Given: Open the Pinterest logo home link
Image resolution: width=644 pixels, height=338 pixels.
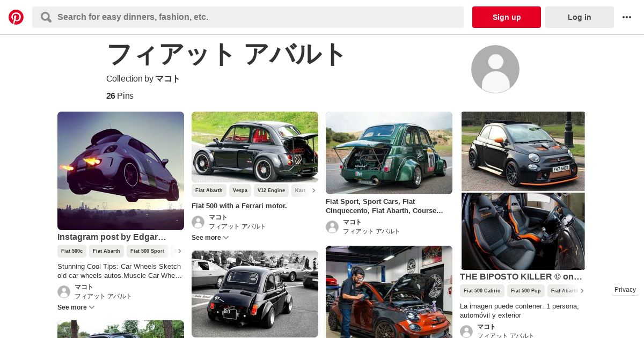Looking at the screenshot, I should (16, 17).
